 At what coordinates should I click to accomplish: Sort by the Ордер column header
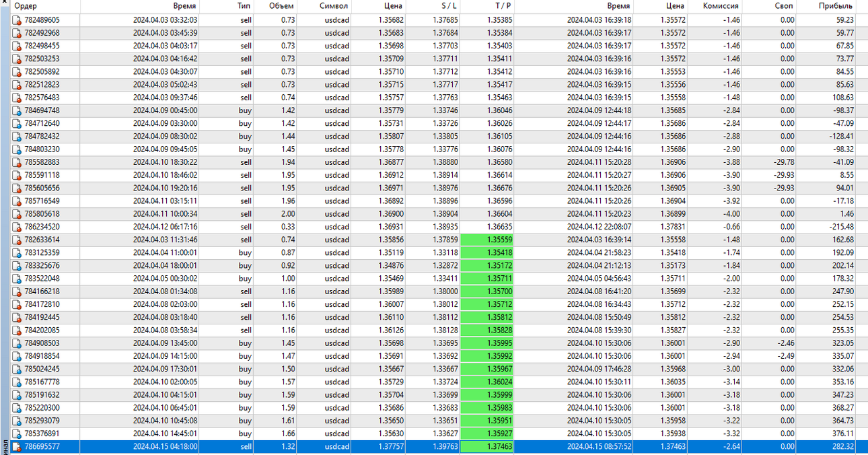(x=26, y=6)
